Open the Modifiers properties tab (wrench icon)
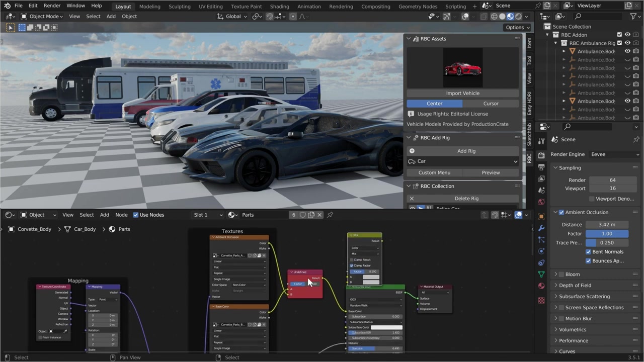 click(541, 228)
